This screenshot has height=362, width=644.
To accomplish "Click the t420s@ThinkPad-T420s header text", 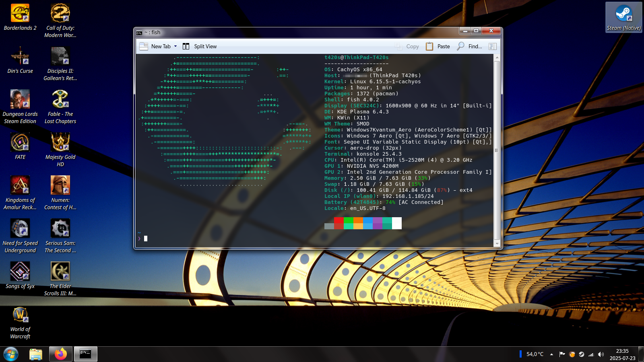I will coord(357,58).
